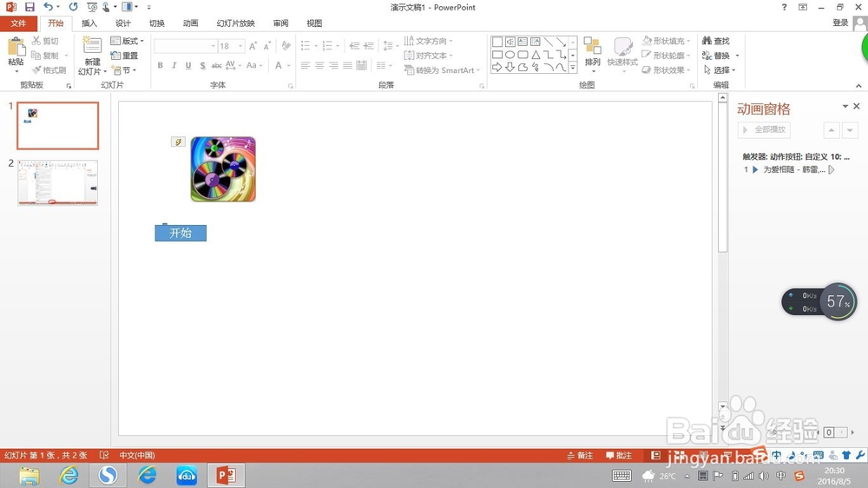Image resolution: width=868 pixels, height=488 pixels.
Task: Click the Reset (重置) slide icon
Action: [115, 56]
